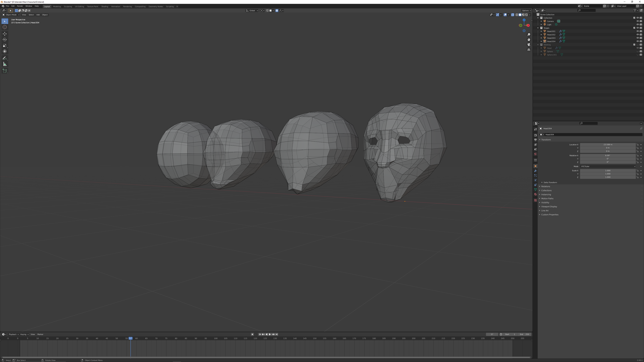
Task: Click the timeline Marker menu
Action: pyautogui.click(x=40, y=335)
